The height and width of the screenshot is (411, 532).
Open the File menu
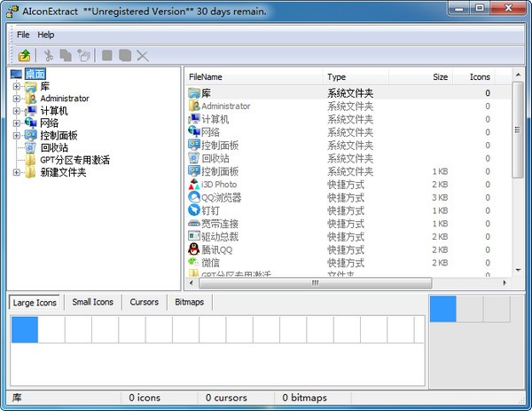[x=23, y=35]
